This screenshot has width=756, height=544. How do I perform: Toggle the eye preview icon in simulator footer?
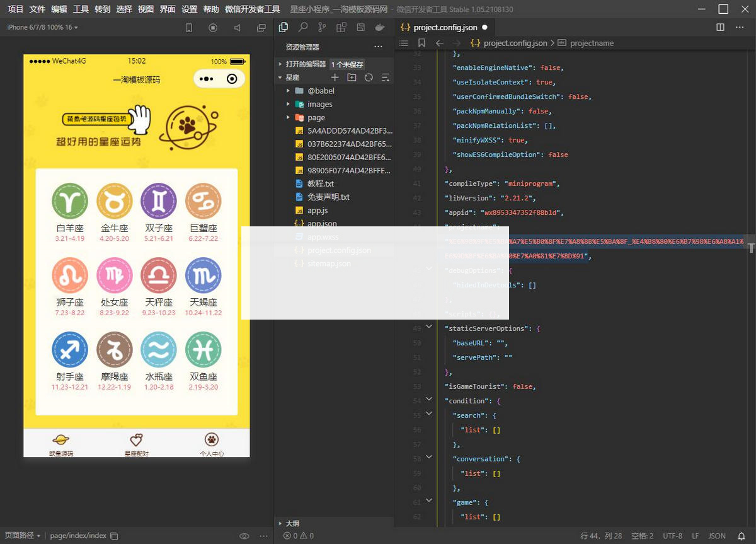(244, 536)
